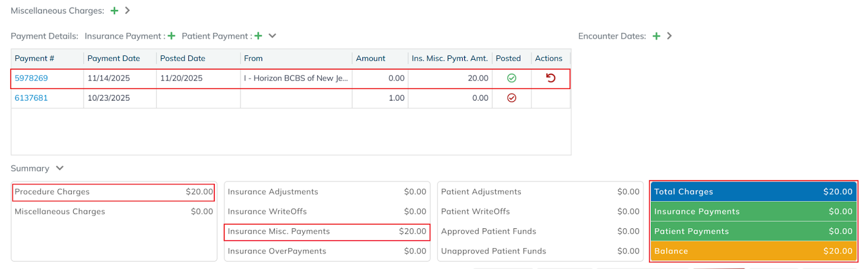Sort by the Payment Date column header
The image size is (868, 269).
click(x=114, y=59)
